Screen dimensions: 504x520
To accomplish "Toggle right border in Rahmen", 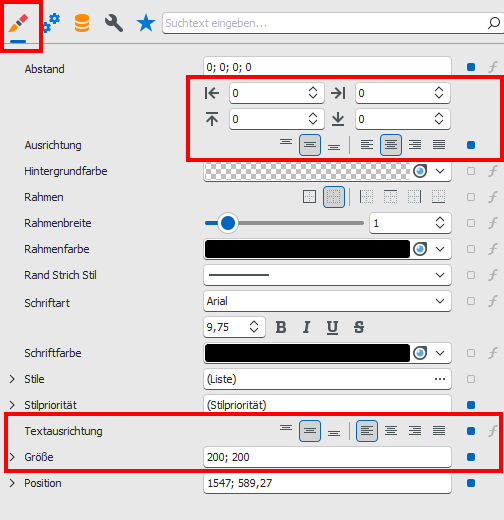I will 415,197.
